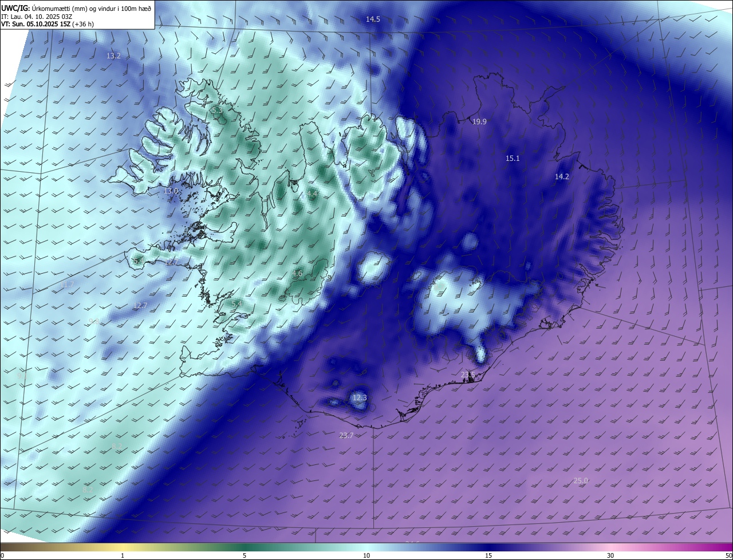Click the 1 tick on the color scale
The image size is (733, 560).
123,555
